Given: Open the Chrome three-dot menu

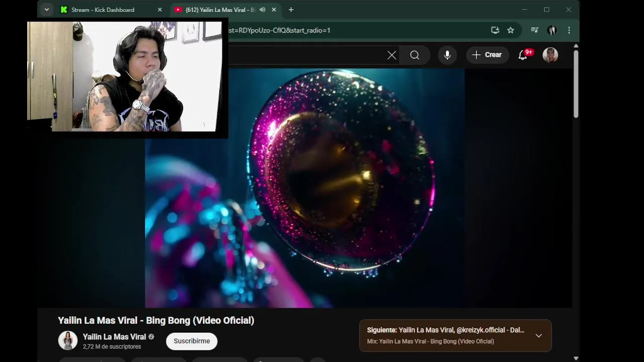Looking at the screenshot, I should 569,30.
